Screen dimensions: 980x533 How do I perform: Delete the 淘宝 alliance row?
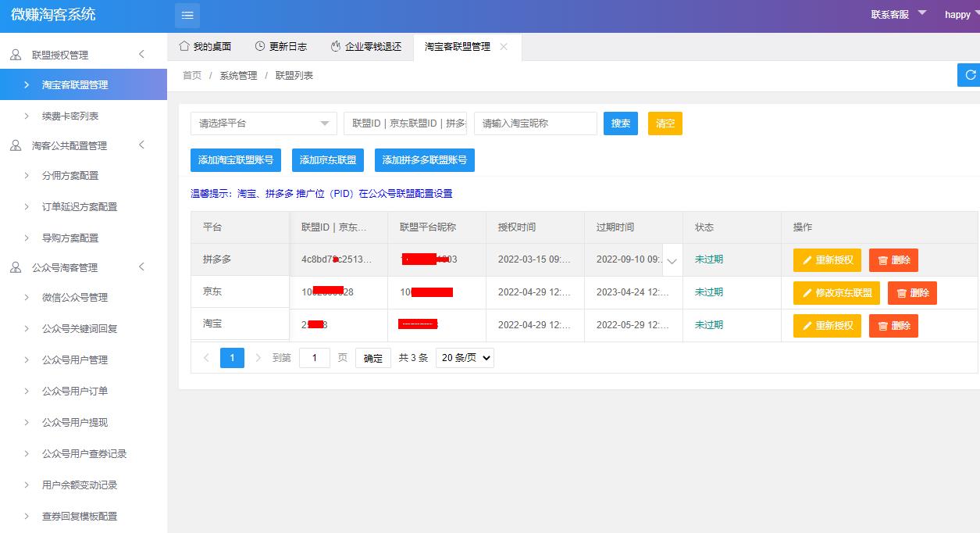[x=893, y=326]
